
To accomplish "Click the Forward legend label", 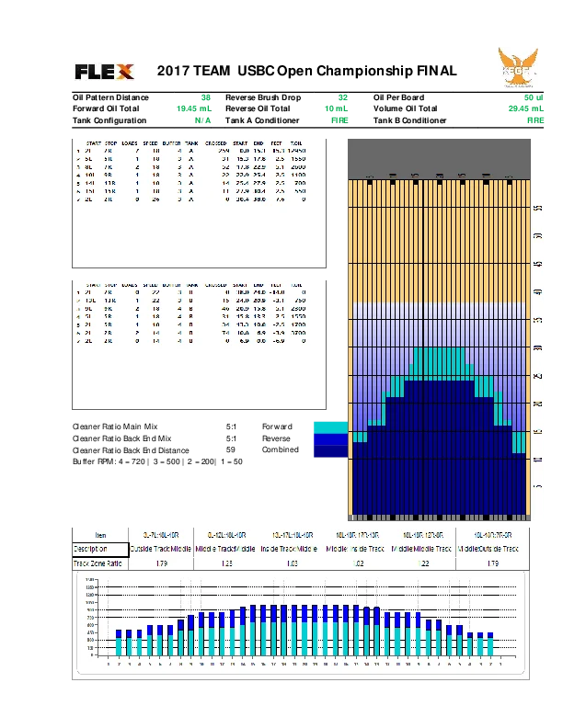I will pyautogui.click(x=277, y=427).
